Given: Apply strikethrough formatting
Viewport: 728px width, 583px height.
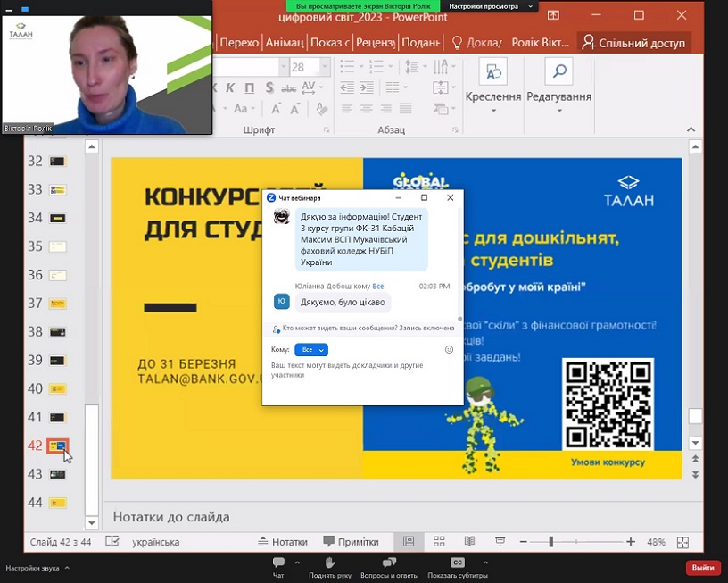Looking at the screenshot, I should 289,87.
